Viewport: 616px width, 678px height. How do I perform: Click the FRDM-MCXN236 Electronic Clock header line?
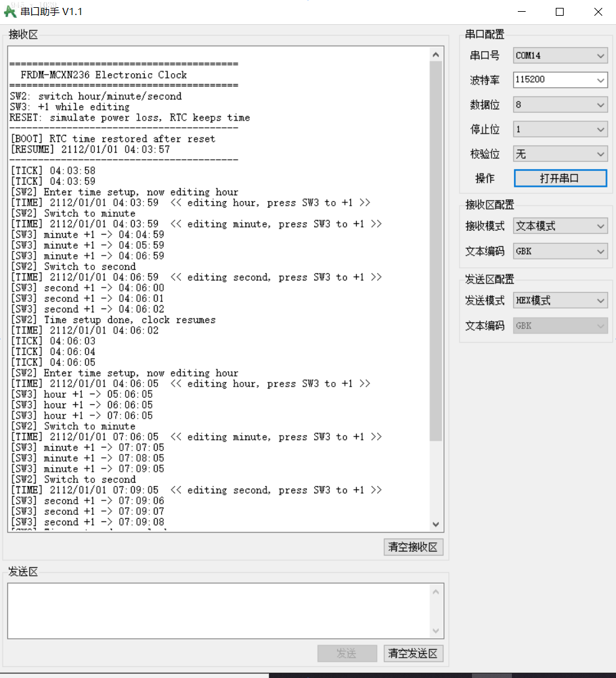(103, 75)
